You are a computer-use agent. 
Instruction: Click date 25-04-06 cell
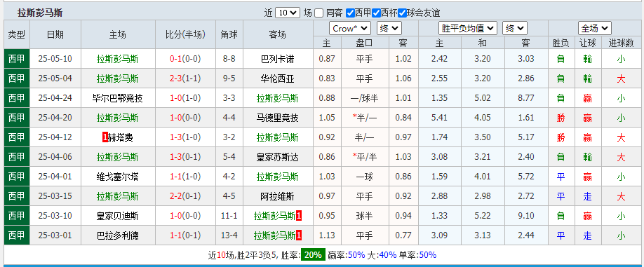(x=55, y=157)
